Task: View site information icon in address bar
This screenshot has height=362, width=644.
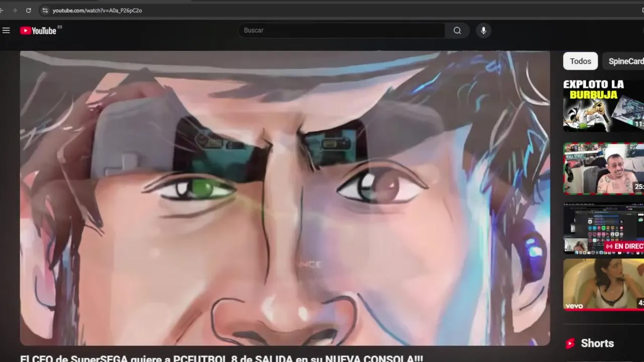Action: coord(45,10)
